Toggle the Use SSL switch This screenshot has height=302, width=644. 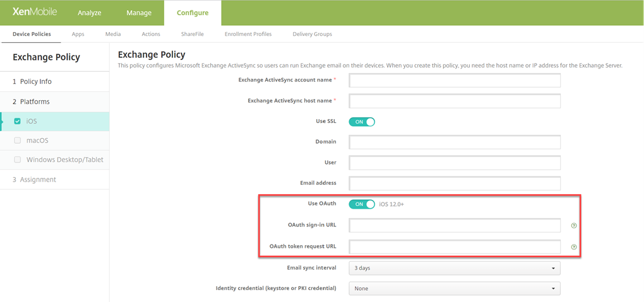click(x=362, y=122)
